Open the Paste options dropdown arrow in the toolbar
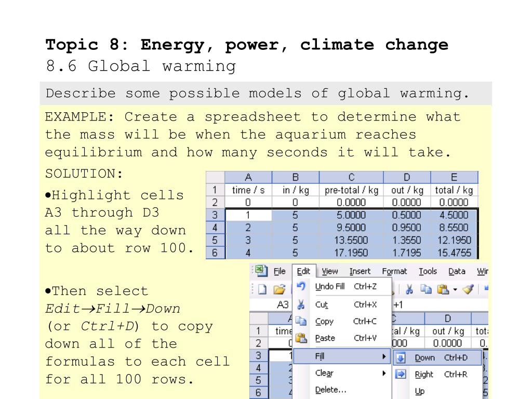532x399 pixels. click(455, 290)
